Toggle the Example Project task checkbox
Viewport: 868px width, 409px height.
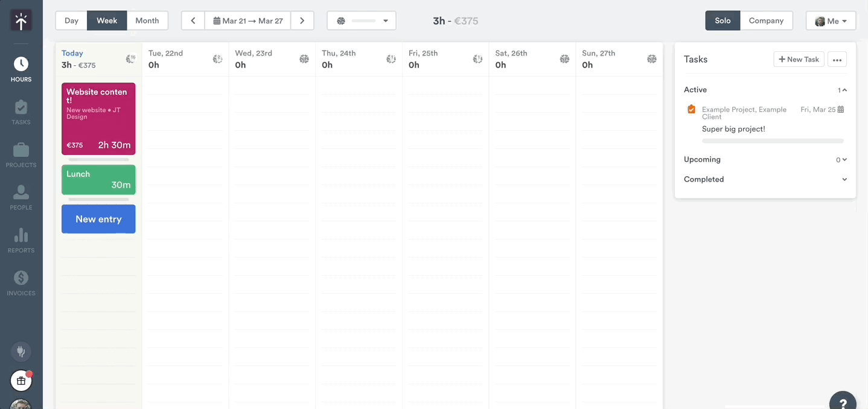[691, 109]
